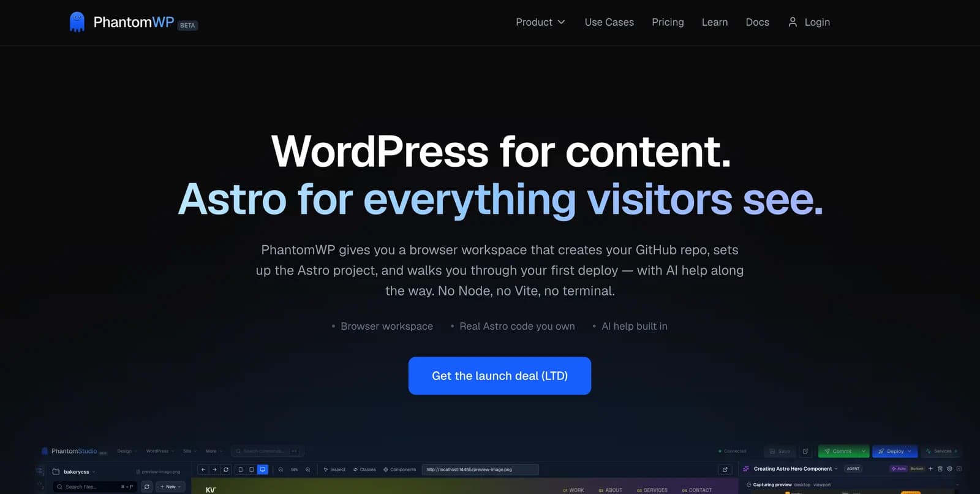Go to the Pricing page
This screenshot has width=980, height=494.
668,22
